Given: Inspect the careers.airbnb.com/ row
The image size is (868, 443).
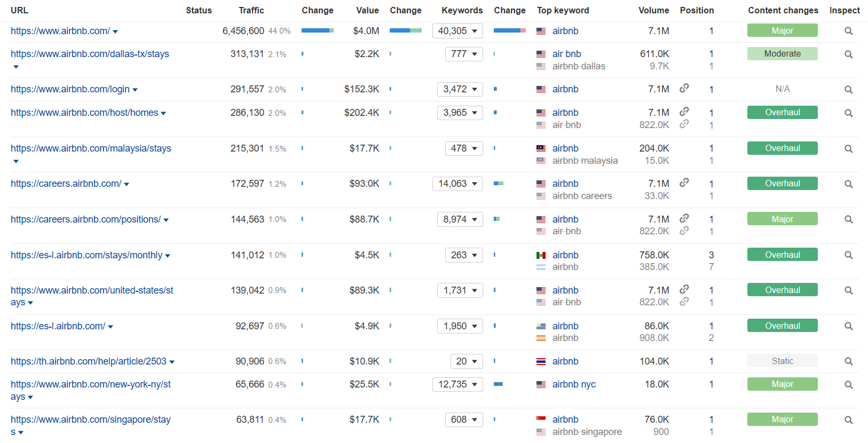Looking at the screenshot, I should (x=848, y=184).
